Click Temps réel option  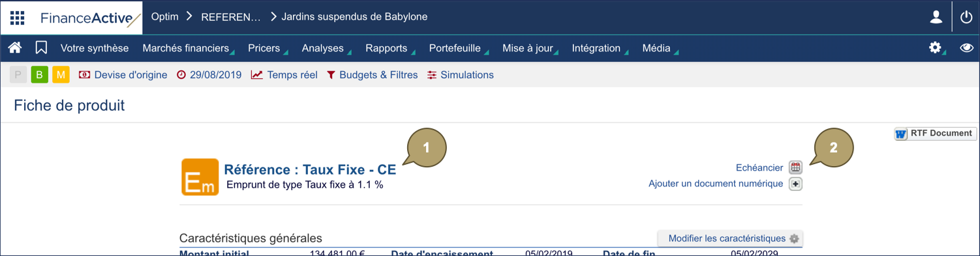[x=284, y=75]
